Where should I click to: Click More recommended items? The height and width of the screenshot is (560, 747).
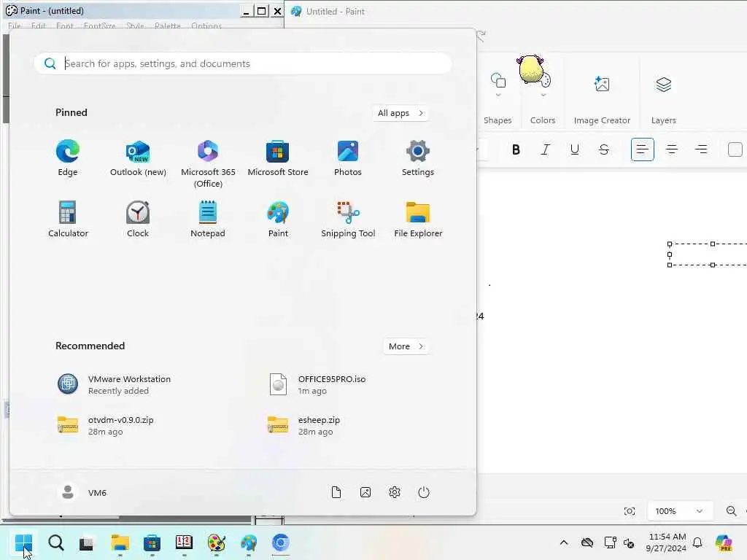406,346
